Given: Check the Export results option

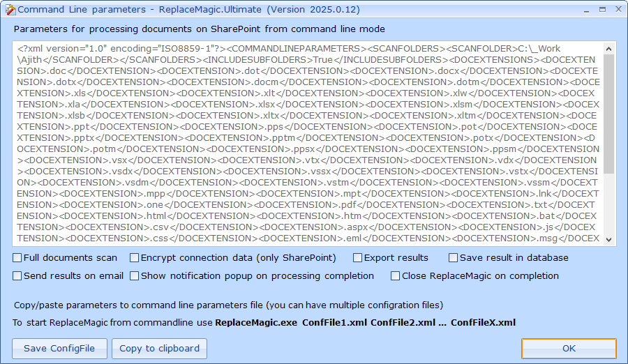Looking at the screenshot, I should 358,258.
